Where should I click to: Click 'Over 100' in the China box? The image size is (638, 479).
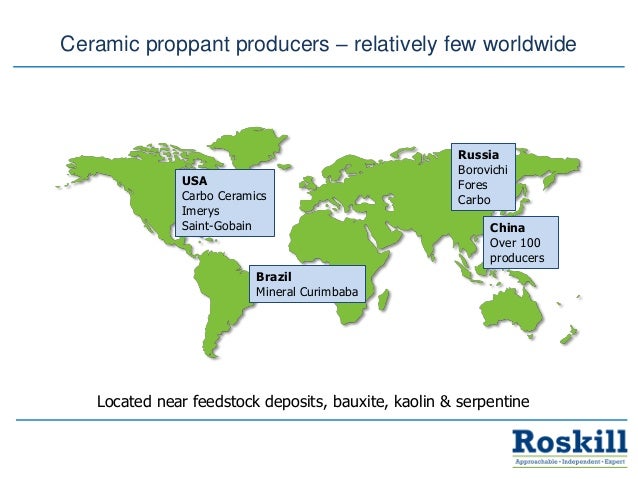coord(515,243)
